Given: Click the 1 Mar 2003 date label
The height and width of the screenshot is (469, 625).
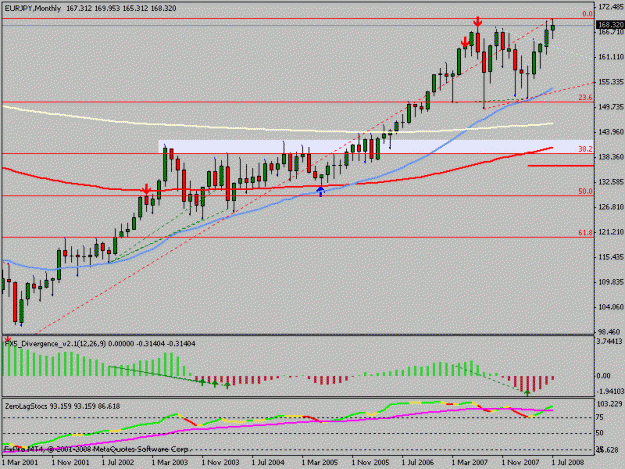Looking at the screenshot, I should coord(170,462).
